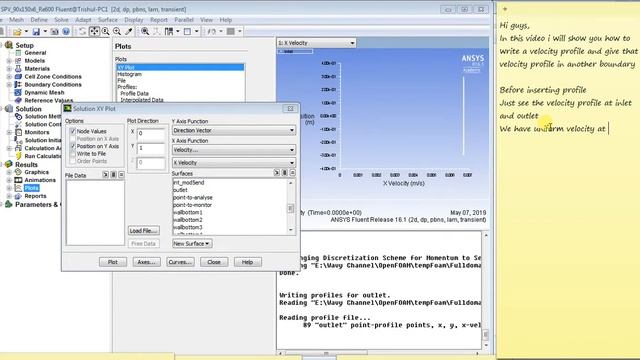The image size is (640, 360).
Task: Select outlet in the Surfaces list
Action: pos(180,190)
